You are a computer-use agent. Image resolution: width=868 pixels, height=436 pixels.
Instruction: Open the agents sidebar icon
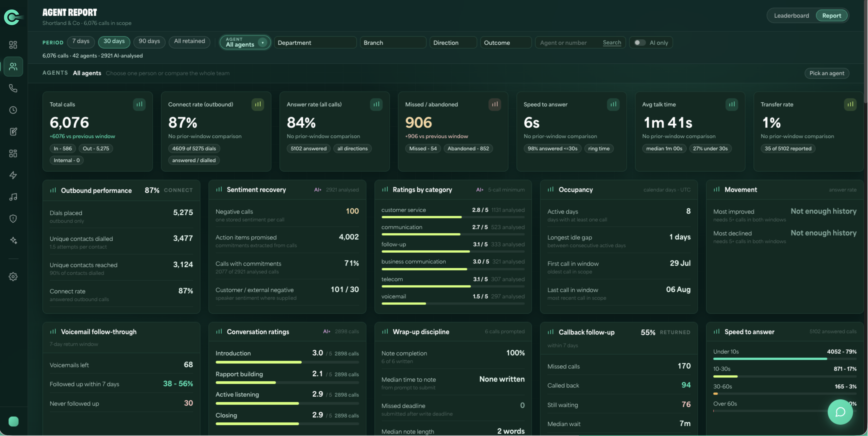click(x=13, y=66)
